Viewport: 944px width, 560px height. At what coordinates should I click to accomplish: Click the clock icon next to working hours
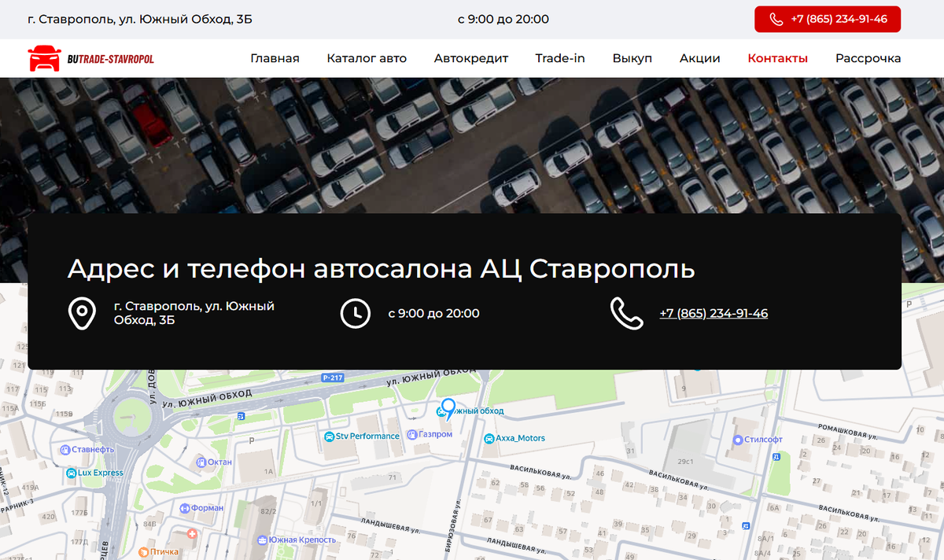pyautogui.click(x=356, y=313)
